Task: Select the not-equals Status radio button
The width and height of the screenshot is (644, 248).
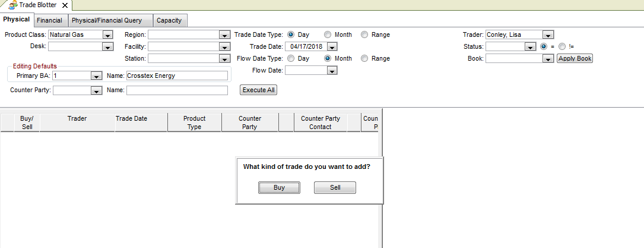Action: coord(562,46)
